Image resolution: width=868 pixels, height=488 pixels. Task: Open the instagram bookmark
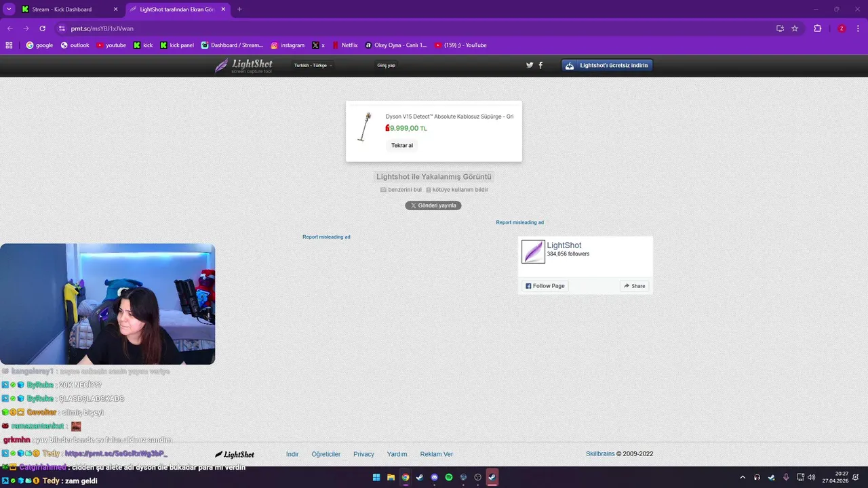[x=288, y=45]
